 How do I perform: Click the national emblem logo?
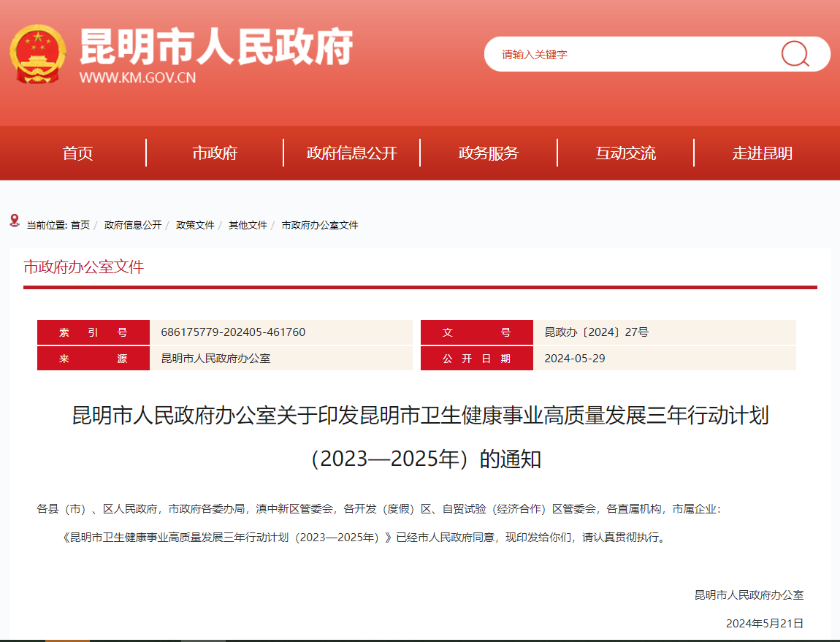37,54
